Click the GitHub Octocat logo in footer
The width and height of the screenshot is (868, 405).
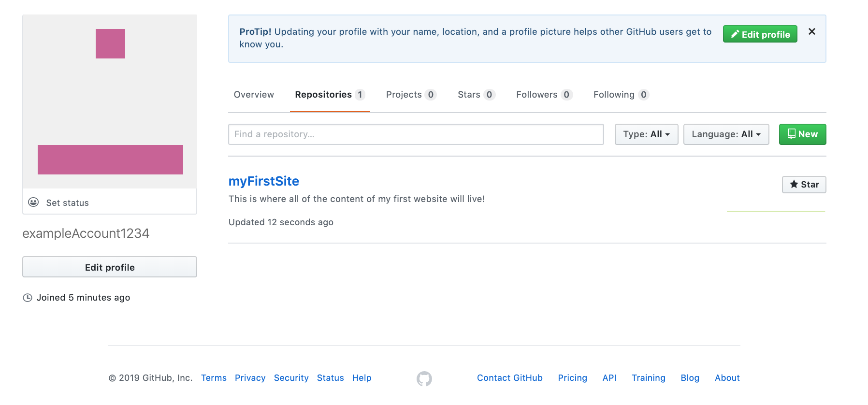424,378
